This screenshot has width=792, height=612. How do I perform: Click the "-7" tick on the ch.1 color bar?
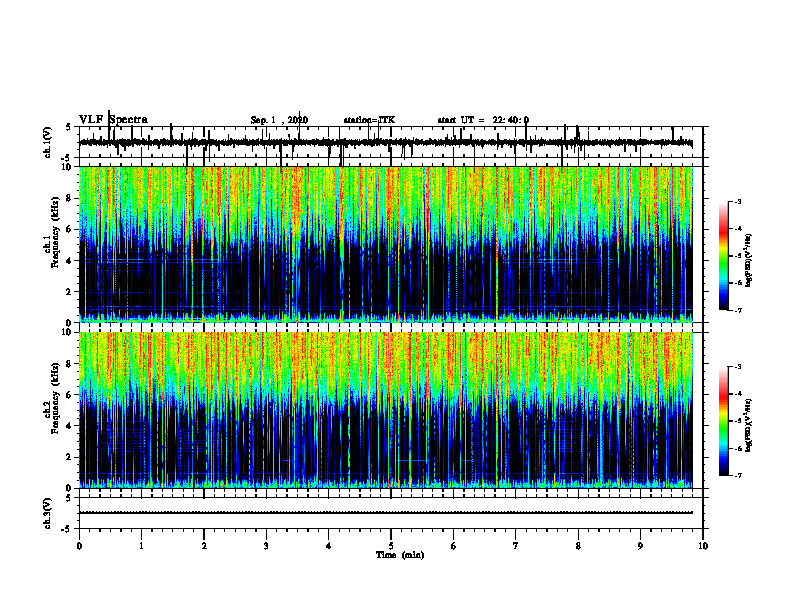coord(738,310)
